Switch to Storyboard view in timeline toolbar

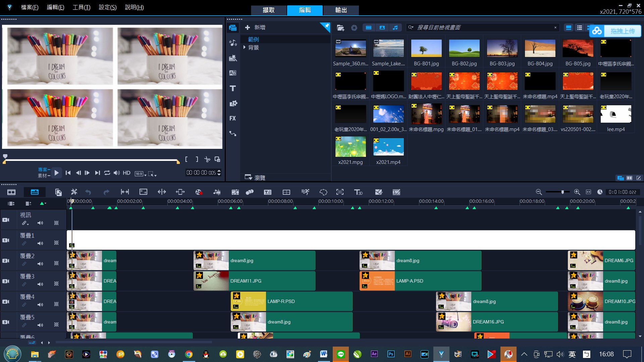coord(11,192)
